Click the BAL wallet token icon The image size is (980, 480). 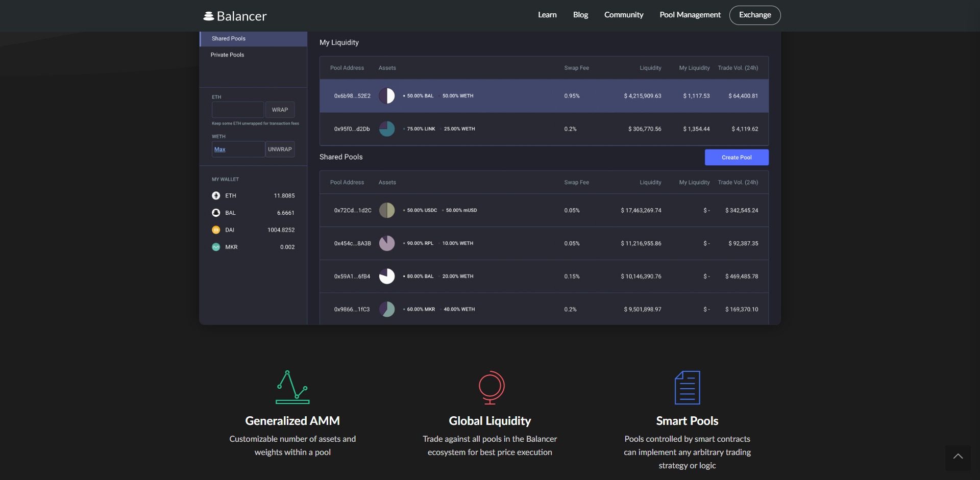[216, 213]
